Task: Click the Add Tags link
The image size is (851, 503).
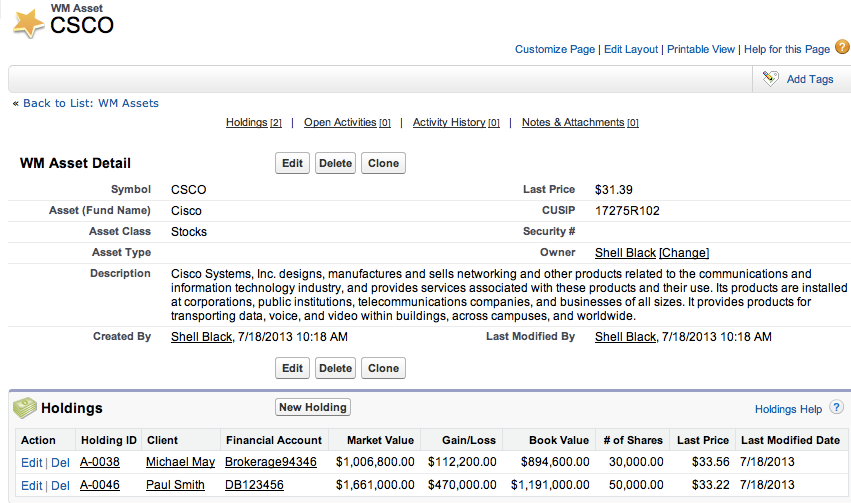Action: pyautogui.click(x=810, y=79)
